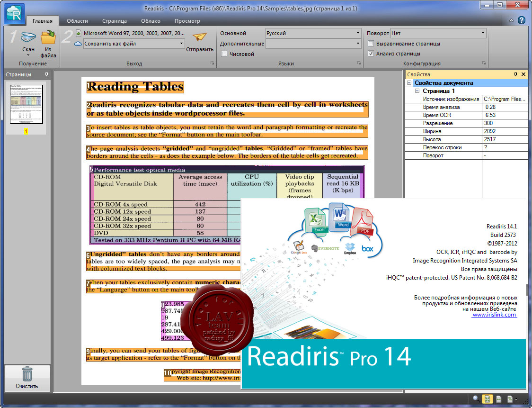The height and width of the screenshot is (408, 532).
Task: Enable the Выравнивание страницы checkbox
Action: pos(371,44)
